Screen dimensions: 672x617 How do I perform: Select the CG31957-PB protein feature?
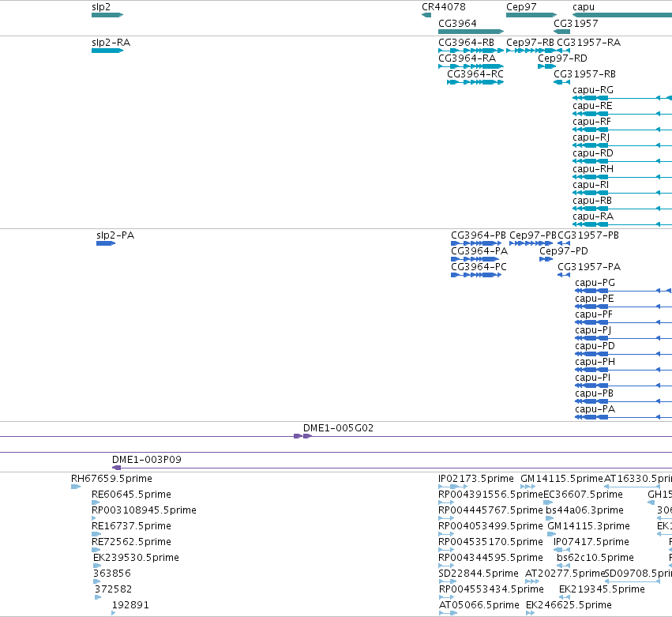pyautogui.click(x=564, y=243)
